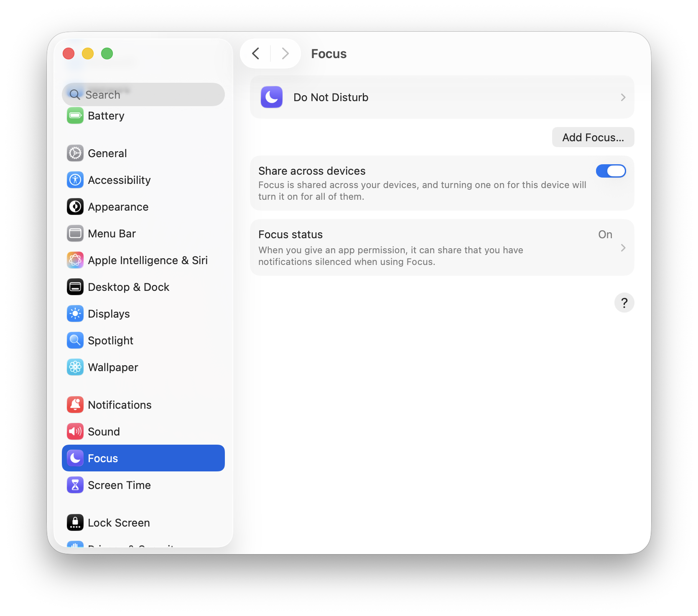
Task: Open Focus status details chevron
Action: (x=623, y=248)
